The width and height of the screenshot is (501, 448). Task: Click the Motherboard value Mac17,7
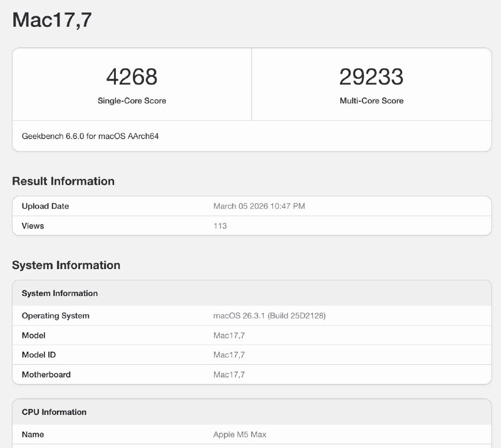click(x=229, y=374)
